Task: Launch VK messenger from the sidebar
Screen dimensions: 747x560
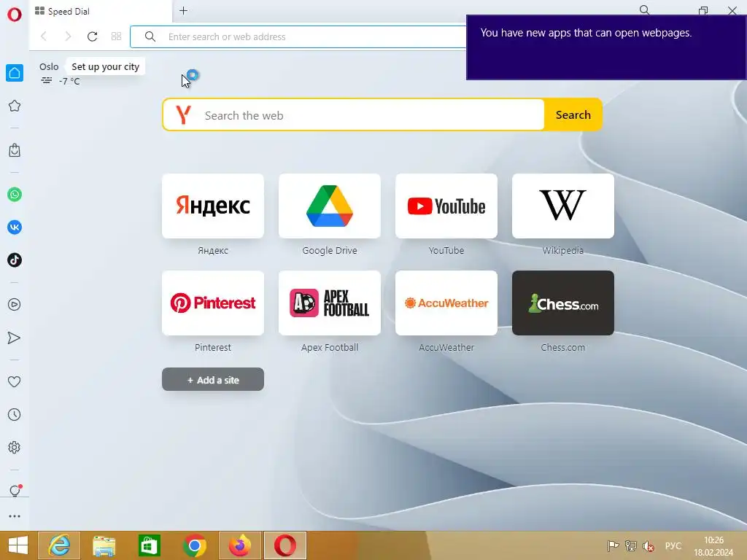Action: (x=15, y=227)
